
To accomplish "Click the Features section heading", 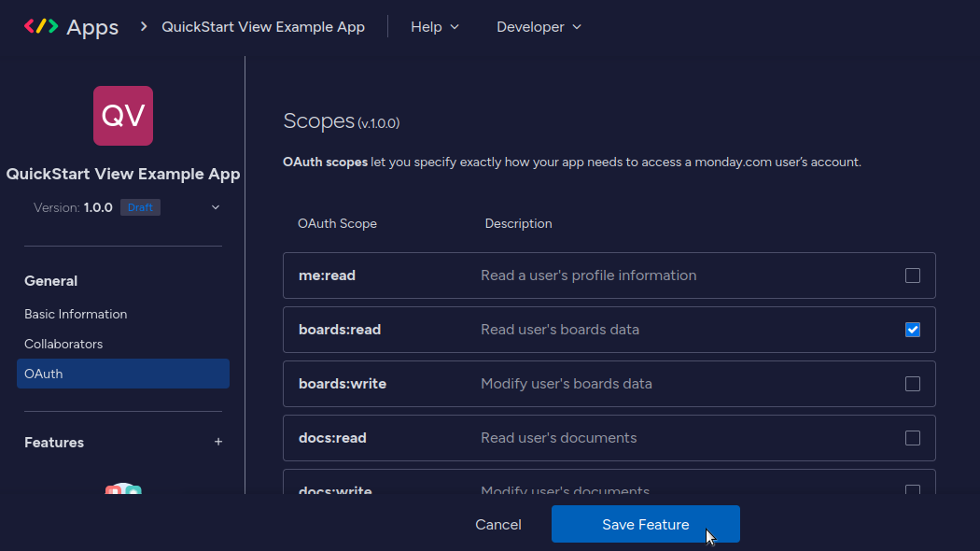I will (x=54, y=442).
